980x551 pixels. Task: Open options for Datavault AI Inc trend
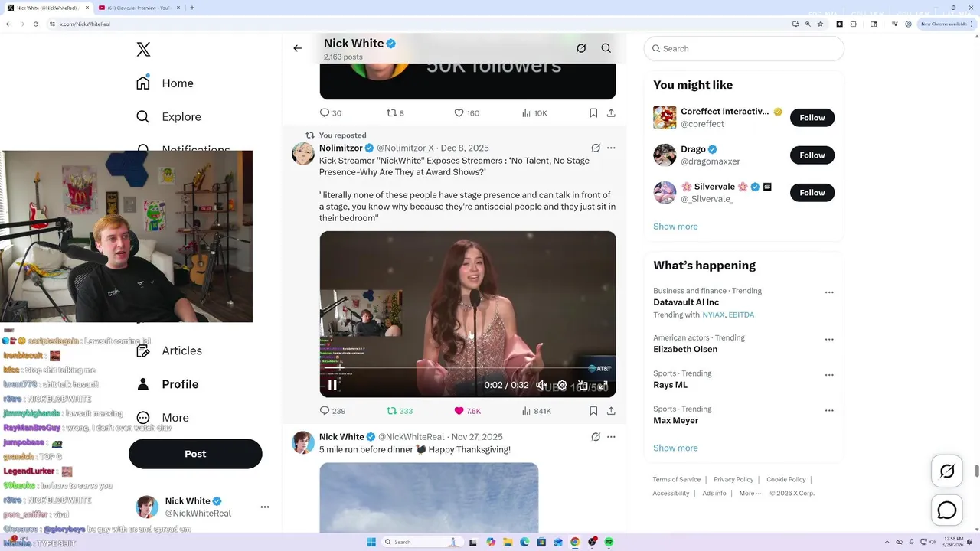coord(829,292)
